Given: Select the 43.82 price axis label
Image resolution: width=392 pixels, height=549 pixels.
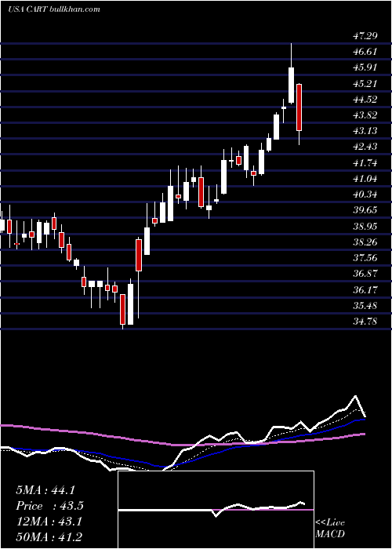Looking at the screenshot, I should 365,115.
